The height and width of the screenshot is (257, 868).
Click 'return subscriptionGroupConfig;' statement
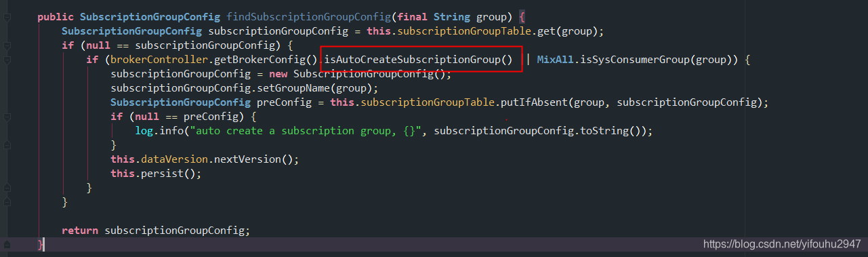click(156, 231)
